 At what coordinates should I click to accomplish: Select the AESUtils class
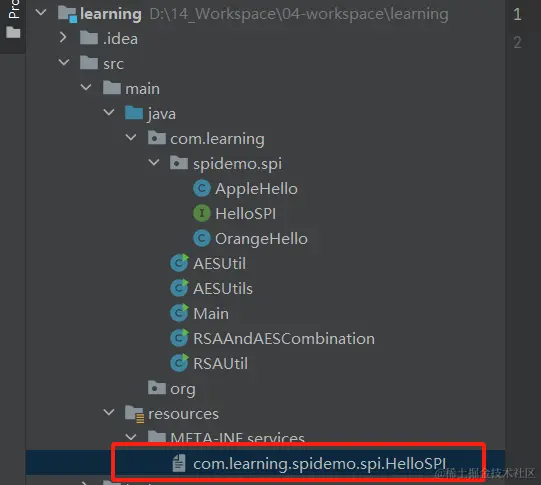point(223,289)
